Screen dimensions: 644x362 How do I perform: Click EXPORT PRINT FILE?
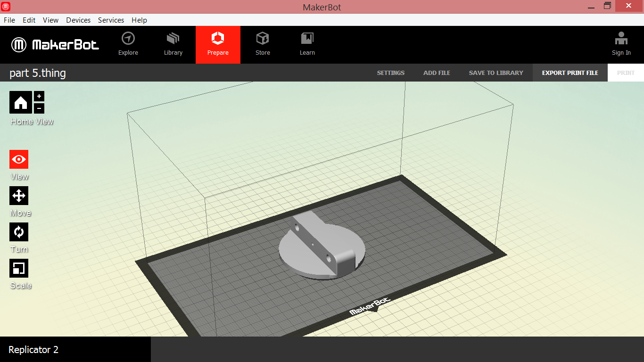[570, 73]
